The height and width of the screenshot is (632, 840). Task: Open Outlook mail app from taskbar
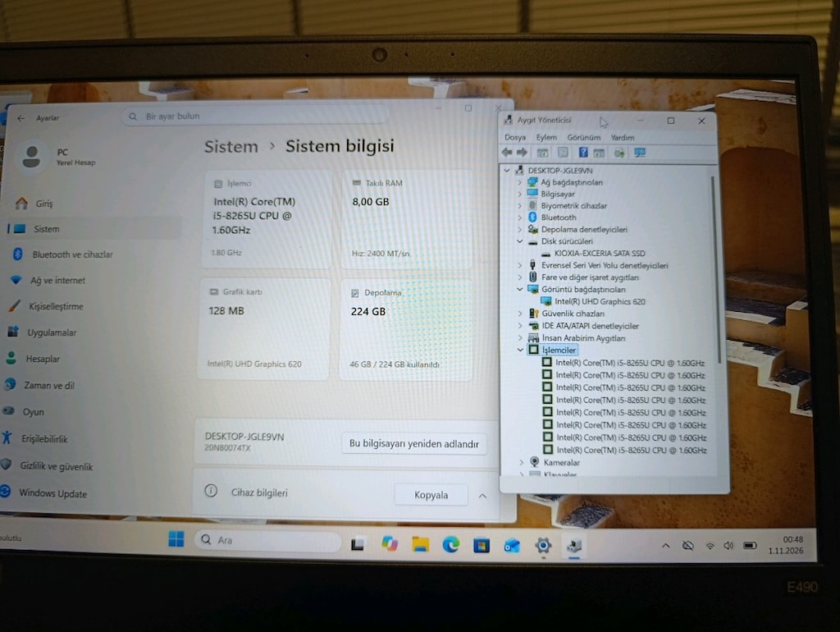point(512,547)
